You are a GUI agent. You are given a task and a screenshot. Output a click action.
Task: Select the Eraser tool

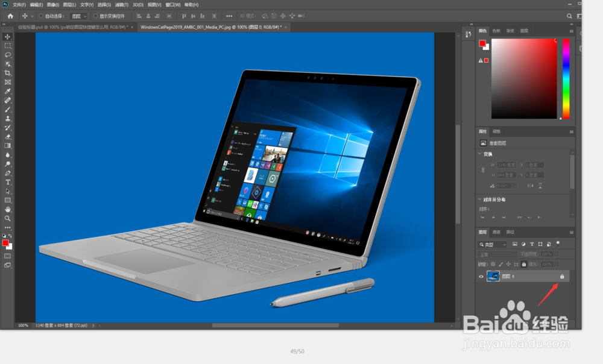[x=7, y=137]
